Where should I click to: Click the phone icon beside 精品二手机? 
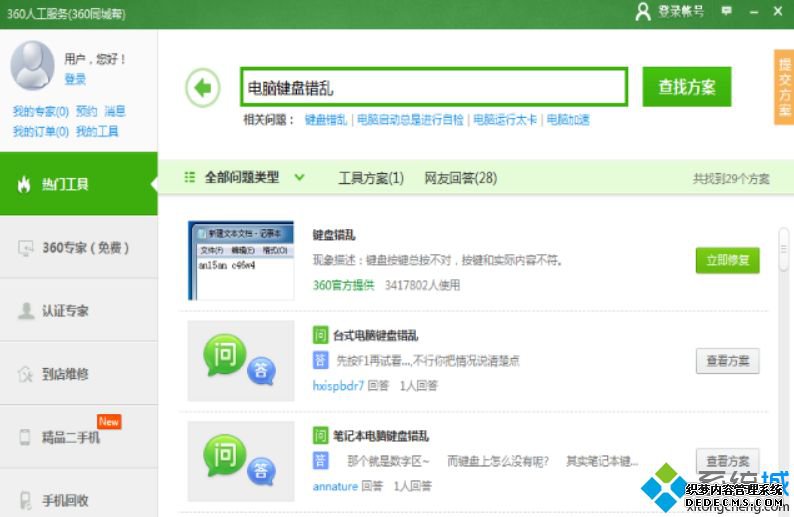[x=25, y=437]
